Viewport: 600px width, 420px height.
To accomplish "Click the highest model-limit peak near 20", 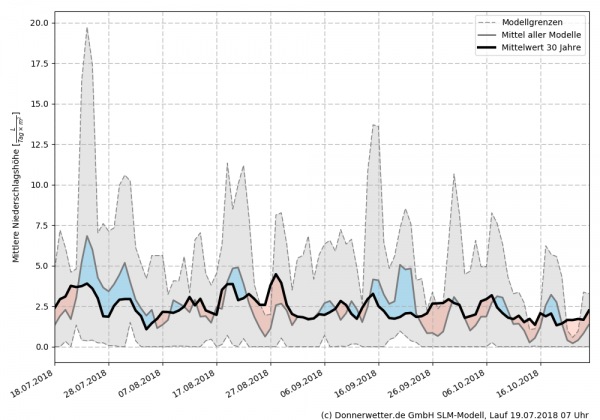I will (x=87, y=28).
